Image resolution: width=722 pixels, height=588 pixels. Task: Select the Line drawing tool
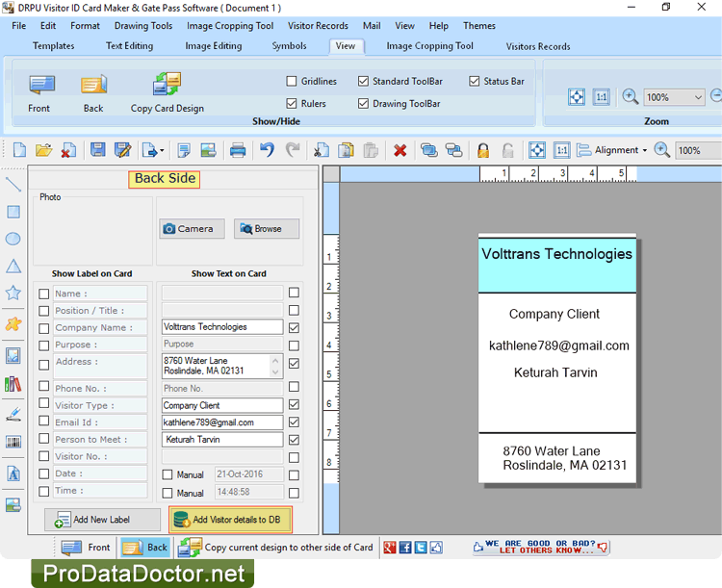(x=13, y=184)
